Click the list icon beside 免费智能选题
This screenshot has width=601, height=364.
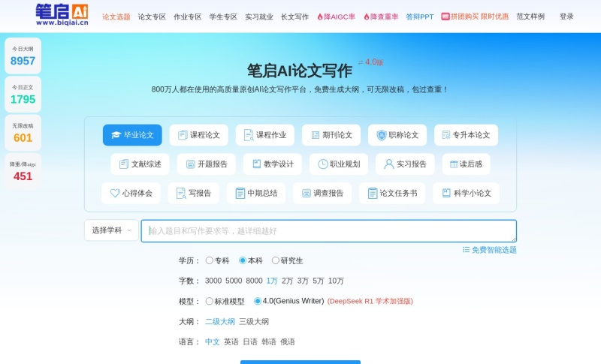(x=466, y=250)
